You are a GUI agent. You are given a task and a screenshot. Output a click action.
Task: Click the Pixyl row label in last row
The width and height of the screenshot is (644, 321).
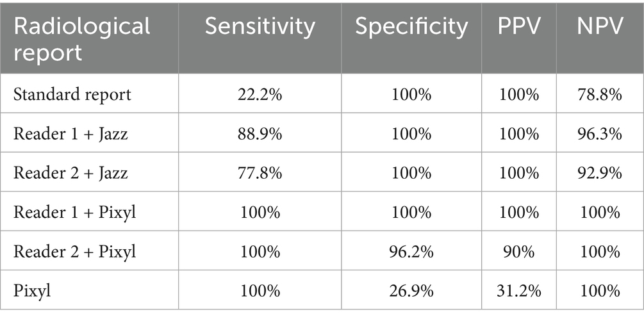coord(32,291)
